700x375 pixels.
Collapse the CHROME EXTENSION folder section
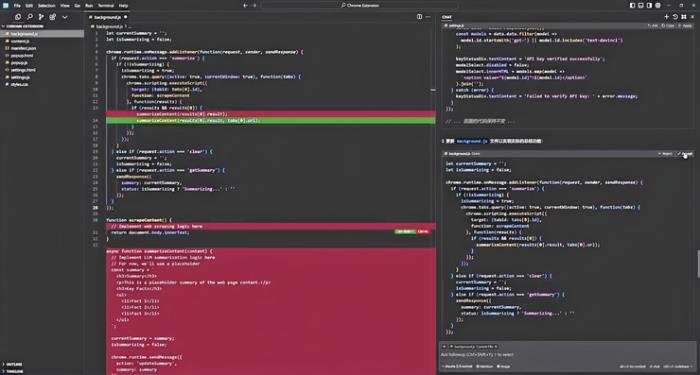point(25,26)
